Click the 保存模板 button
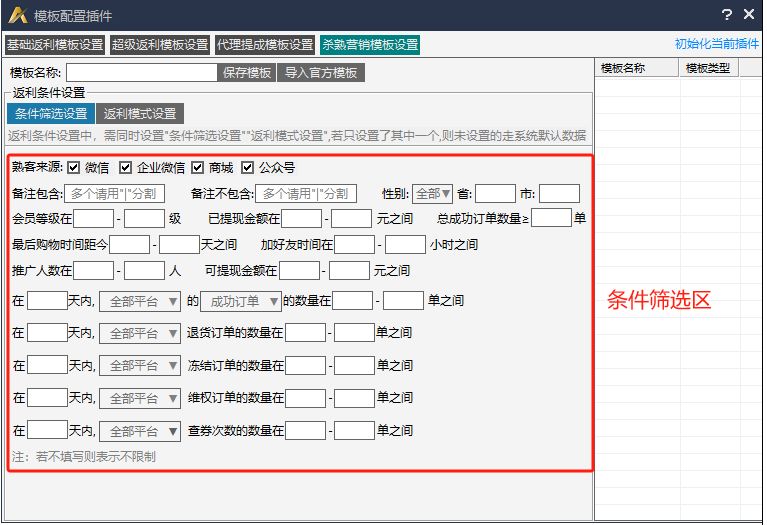 click(x=247, y=73)
